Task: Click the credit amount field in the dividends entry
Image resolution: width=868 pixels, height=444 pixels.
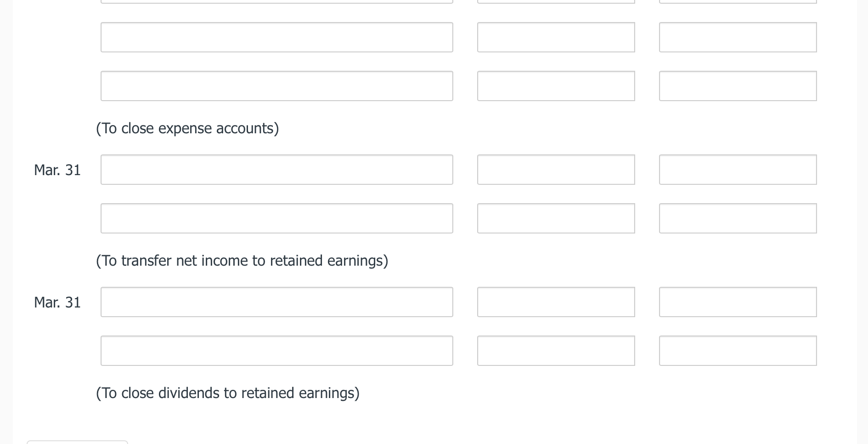Action: (737, 350)
